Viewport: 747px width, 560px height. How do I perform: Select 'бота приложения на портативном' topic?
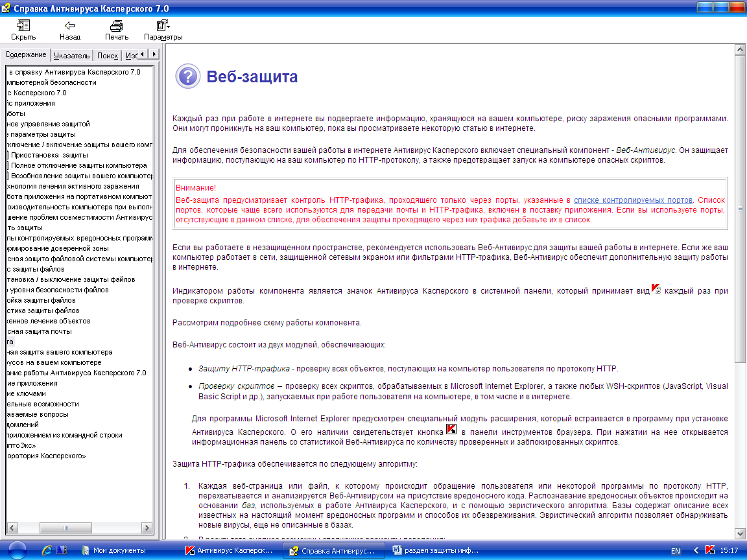pos(80,196)
